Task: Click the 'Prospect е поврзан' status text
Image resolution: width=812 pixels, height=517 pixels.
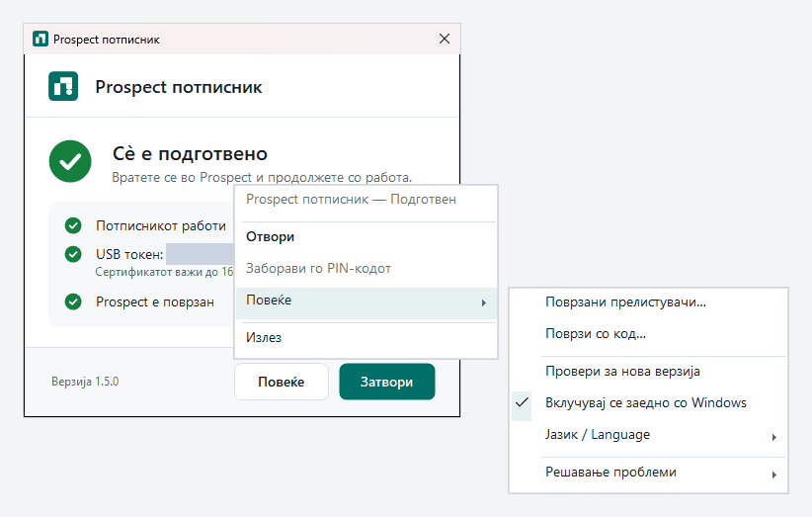Action: [x=155, y=302]
